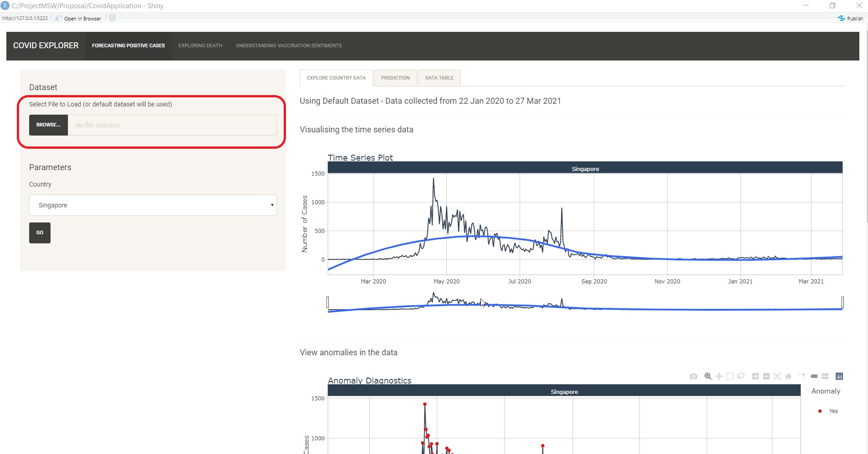Open the Country dropdown showing Singapore
This screenshot has width=868, height=454.
click(153, 205)
